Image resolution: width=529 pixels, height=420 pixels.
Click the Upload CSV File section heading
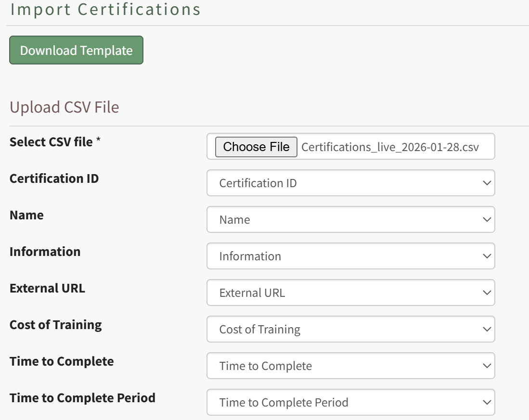[x=64, y=107]
